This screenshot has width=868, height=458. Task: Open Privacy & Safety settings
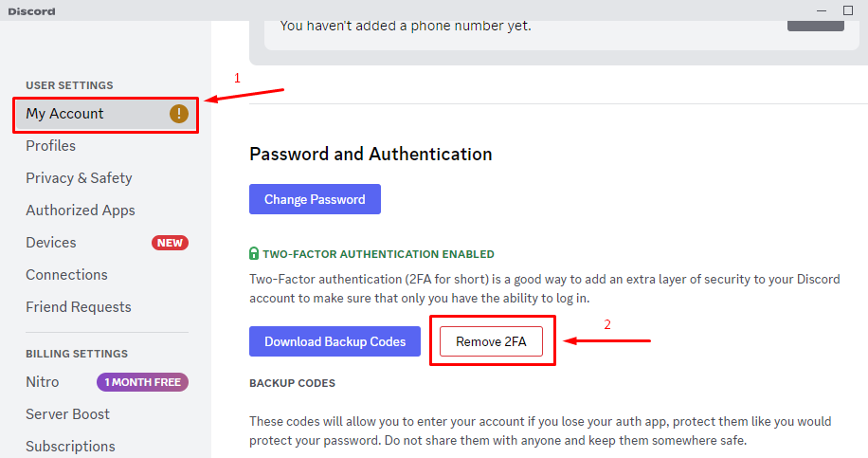pyautogui.click(x=106, y=177)
